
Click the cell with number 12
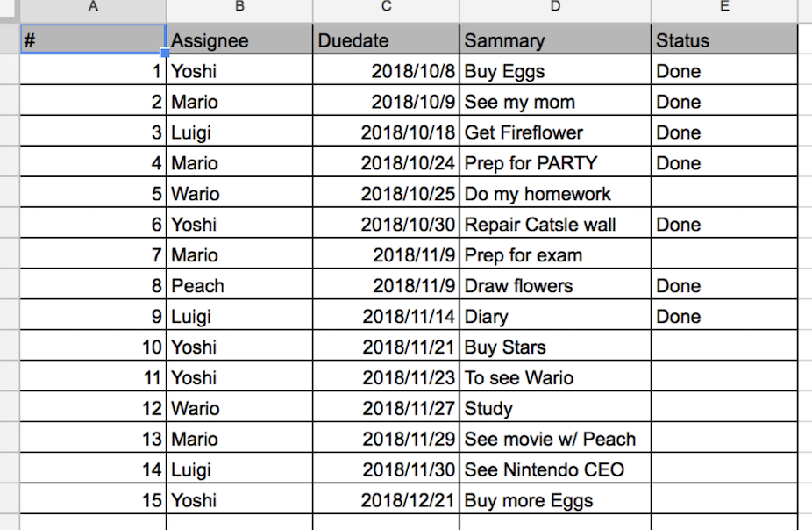93,406
